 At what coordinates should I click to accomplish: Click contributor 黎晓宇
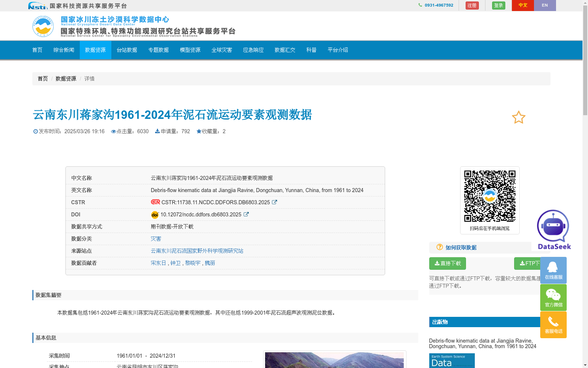pyautogui.click(x=193, y=263)
